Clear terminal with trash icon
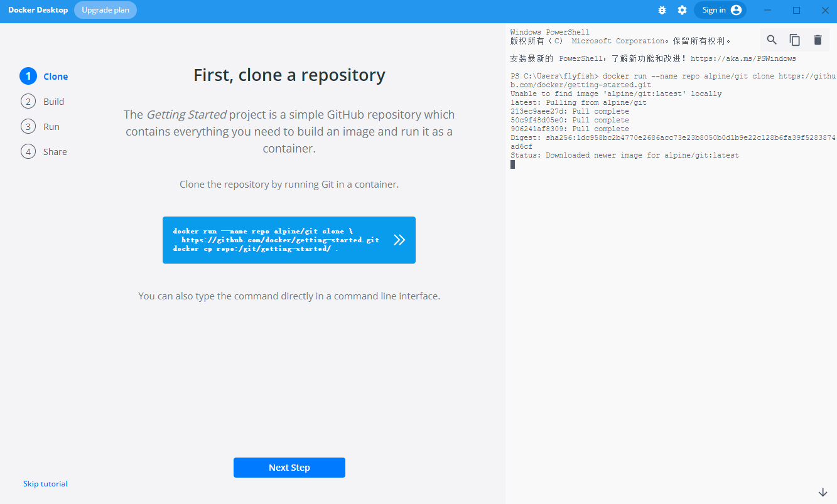The image size is (837, 504). coord(818,40)
